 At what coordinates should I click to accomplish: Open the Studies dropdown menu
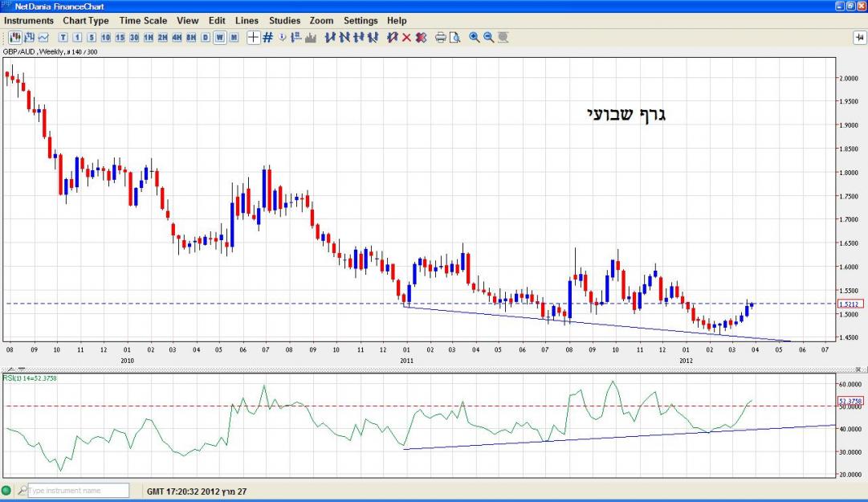(x=284, y=20)
